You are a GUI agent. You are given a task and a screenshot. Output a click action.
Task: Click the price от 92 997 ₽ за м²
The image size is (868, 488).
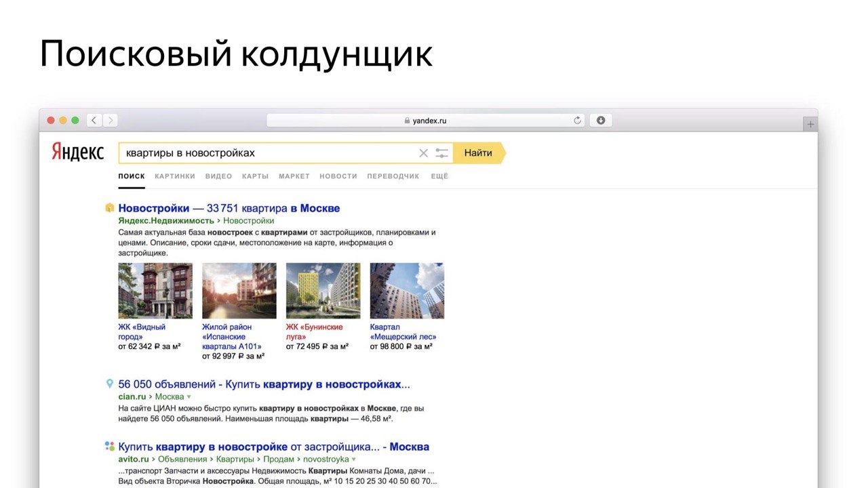point(233,356)
